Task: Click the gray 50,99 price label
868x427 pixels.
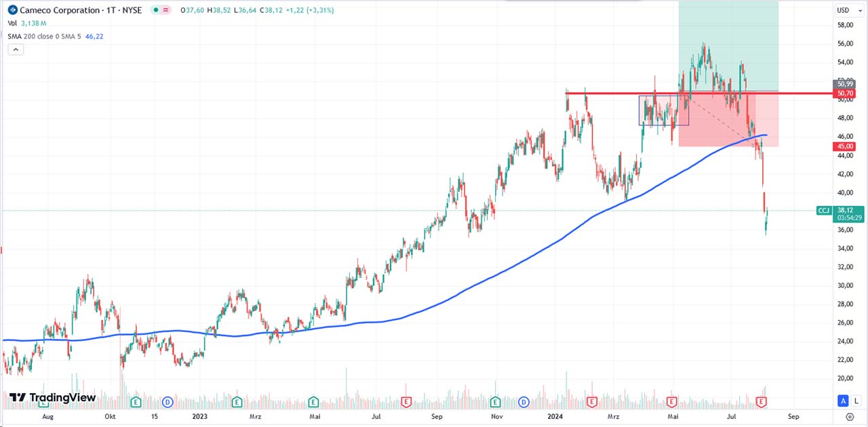Action: click(844, 84)
